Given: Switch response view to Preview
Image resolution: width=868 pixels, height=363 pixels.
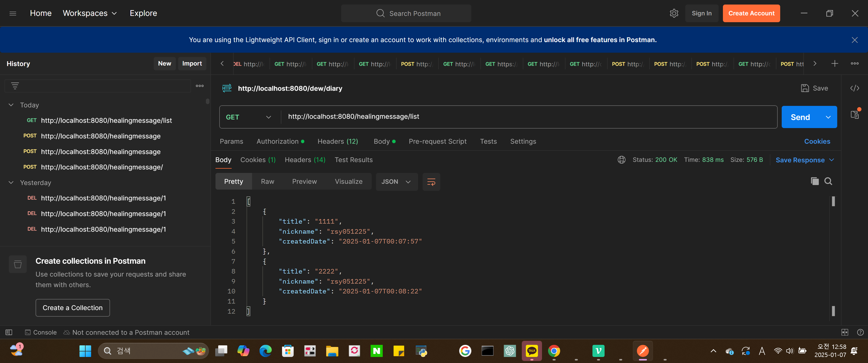Looking at the screenshot, I should coord(304,182).
